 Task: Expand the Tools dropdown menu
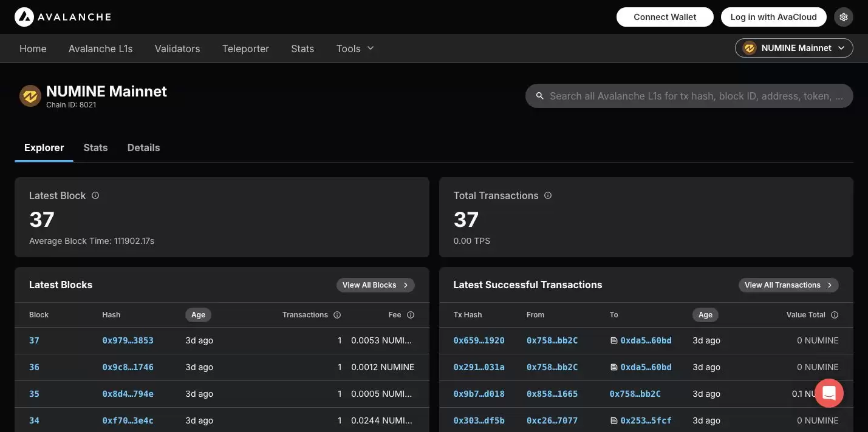pos(355,49)
